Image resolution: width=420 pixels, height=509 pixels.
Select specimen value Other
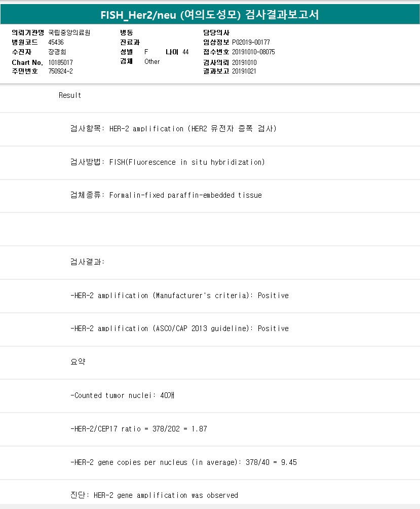[x=152, y=61]
